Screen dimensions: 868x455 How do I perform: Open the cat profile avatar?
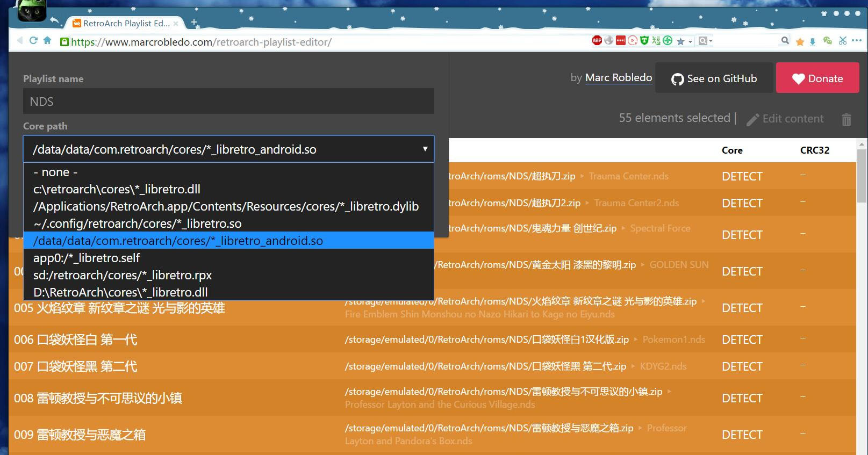click(x=32, y=11)
